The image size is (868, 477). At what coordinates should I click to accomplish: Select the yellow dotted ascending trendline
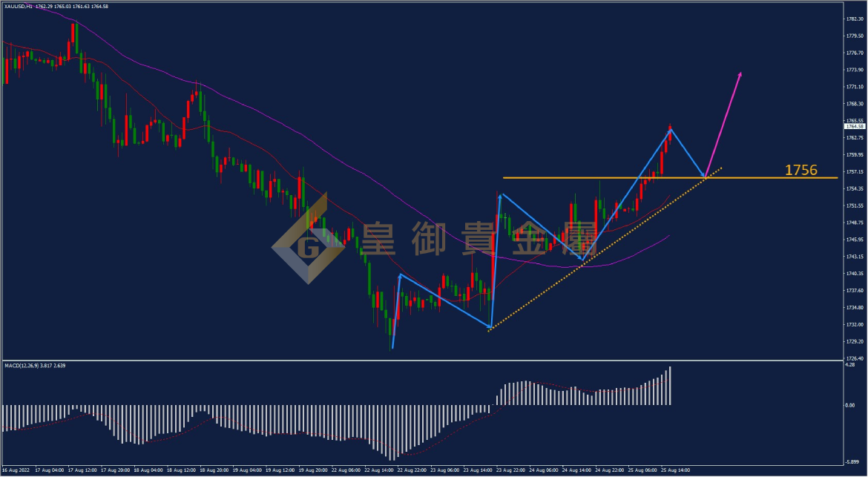click(x=605, y=249)
